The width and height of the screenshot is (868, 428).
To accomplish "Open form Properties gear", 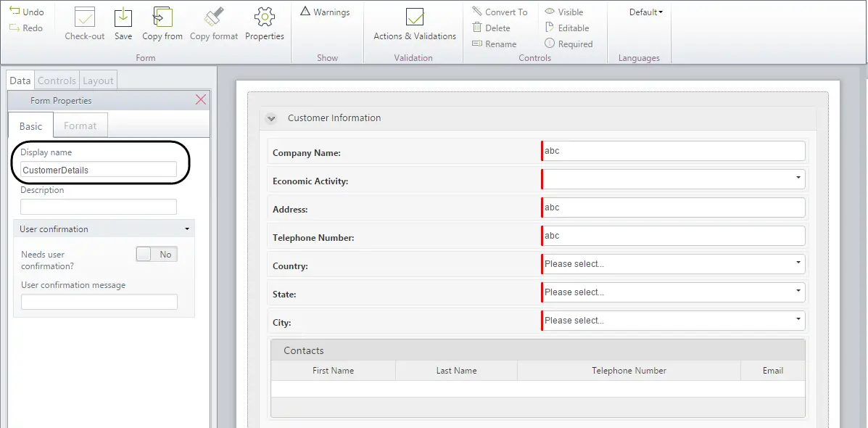I will pyautogui.click(x=265, y=17).
